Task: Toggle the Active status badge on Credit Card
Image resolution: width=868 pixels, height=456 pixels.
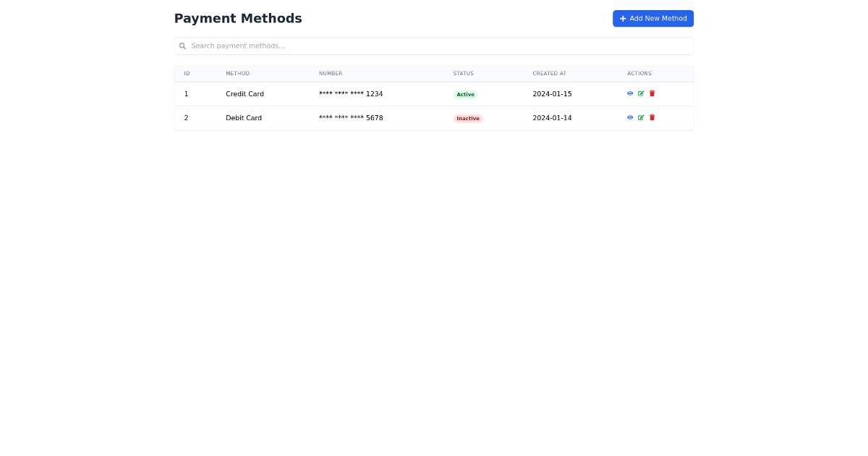Action: [465, 94]
